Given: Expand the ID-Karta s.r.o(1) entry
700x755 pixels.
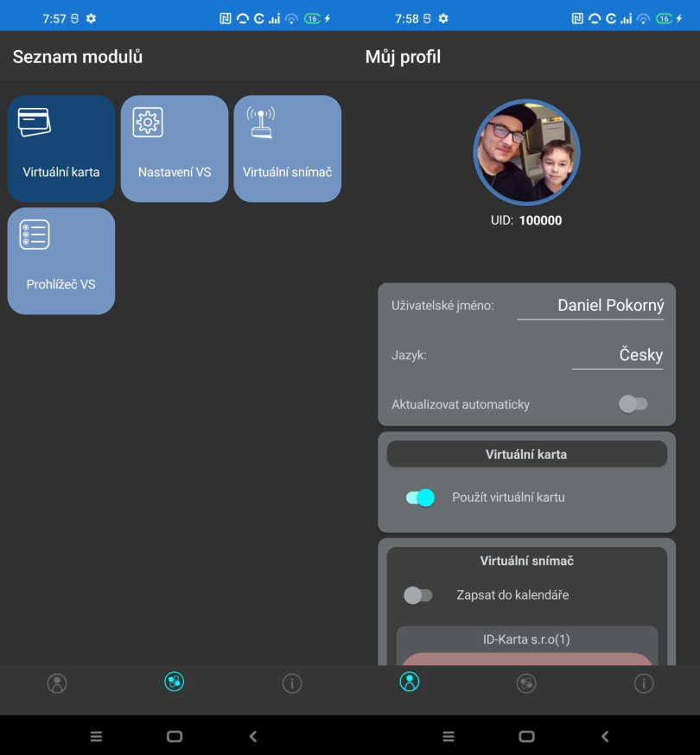Looking at the screenshot, I should [x=526, y=640].
